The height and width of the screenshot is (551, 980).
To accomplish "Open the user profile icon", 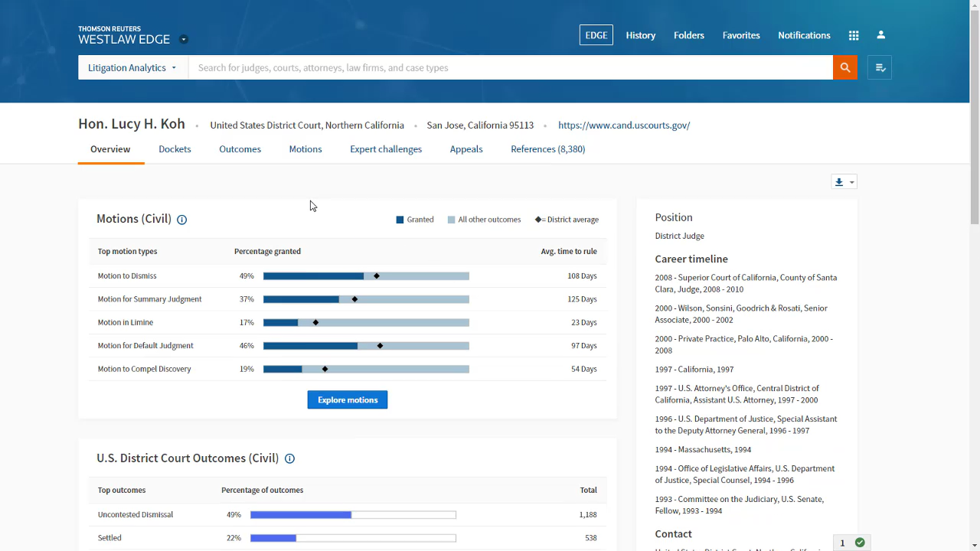I will (x=880, y=35).
